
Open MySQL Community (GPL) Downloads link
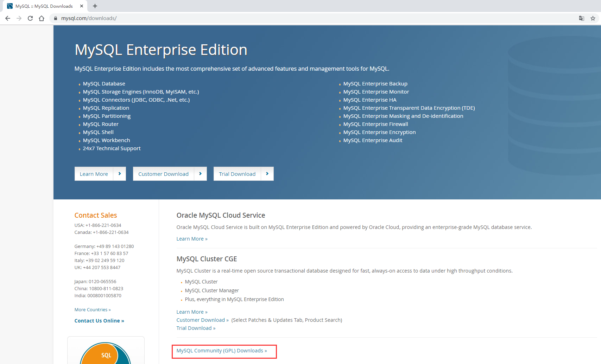222,351
